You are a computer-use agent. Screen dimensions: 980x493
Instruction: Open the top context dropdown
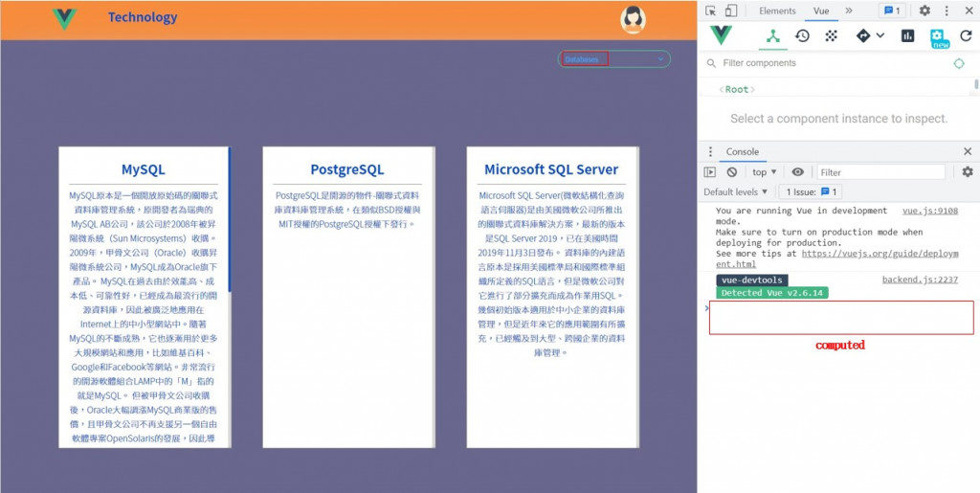click(x=765, y=171)
